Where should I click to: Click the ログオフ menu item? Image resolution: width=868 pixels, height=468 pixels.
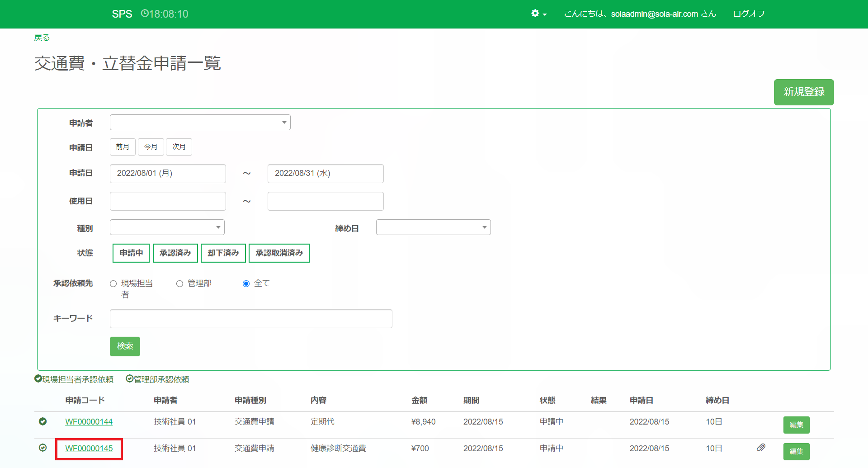[x=749, y=14]
